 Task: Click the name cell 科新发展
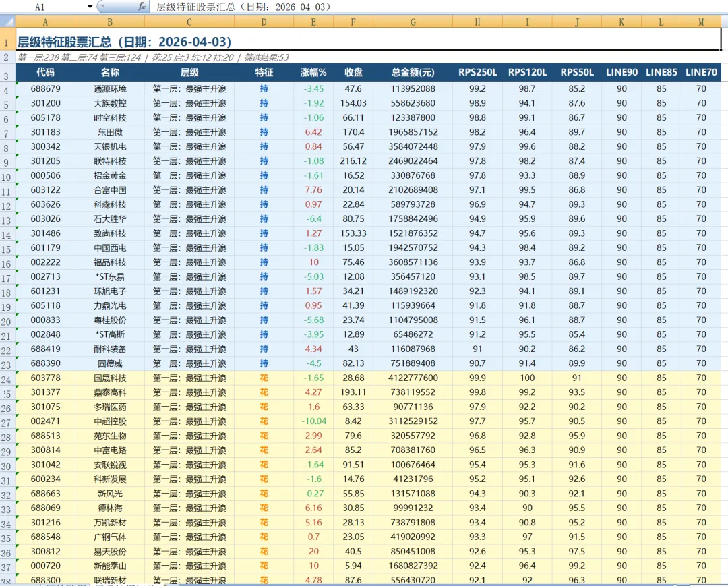pyautogui.click(x=110, y=479)
